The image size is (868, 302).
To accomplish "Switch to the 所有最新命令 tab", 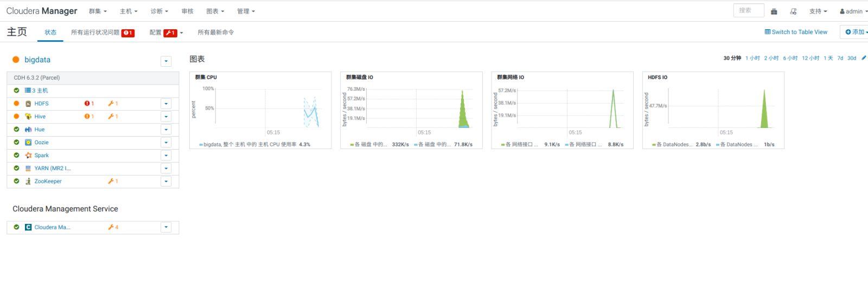I will click(215, 33).
